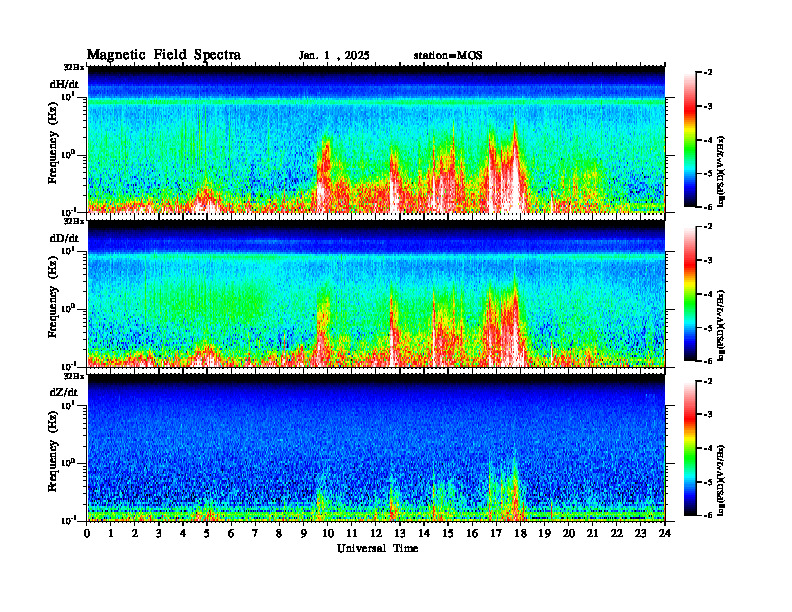
Task: Click hour "4" on the time axis
Action: (183, 534)
